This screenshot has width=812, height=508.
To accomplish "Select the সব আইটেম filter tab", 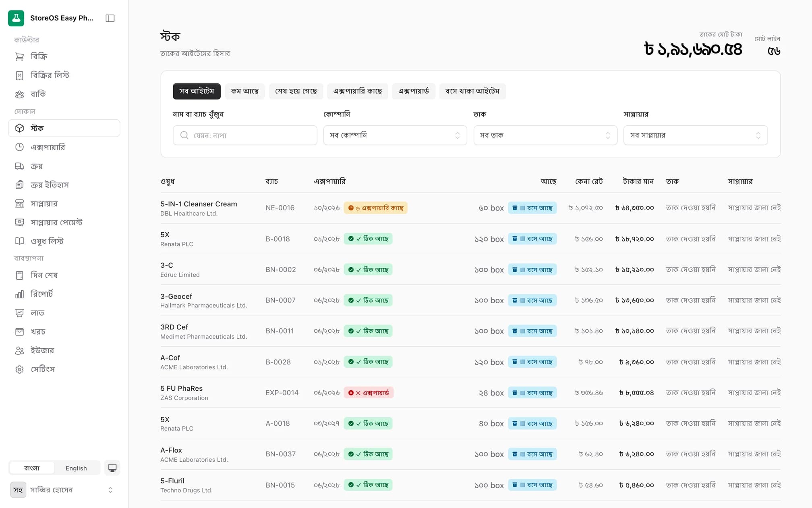I will [197, 91].
